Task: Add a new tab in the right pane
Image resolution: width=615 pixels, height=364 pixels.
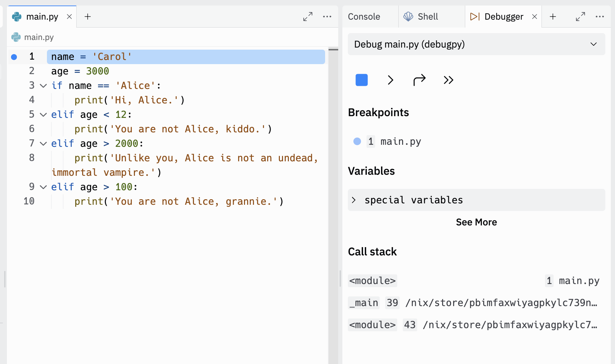Action: tap(553, 17)
